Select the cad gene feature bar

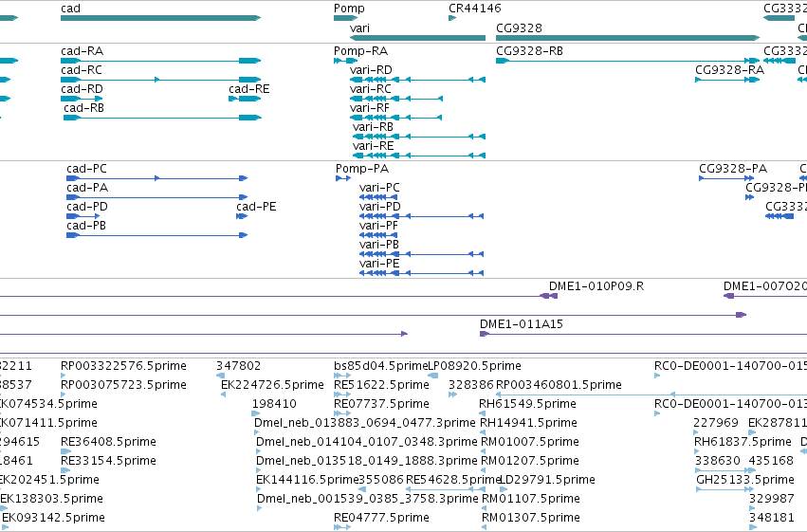(x=160, y=18)
